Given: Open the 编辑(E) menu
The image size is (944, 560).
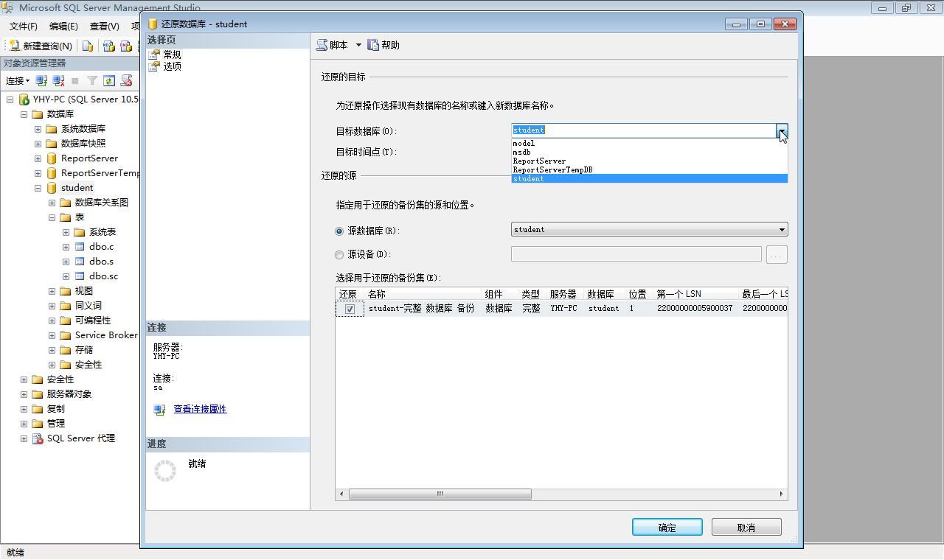Looking at the screenshot, I should click(63, 26).
